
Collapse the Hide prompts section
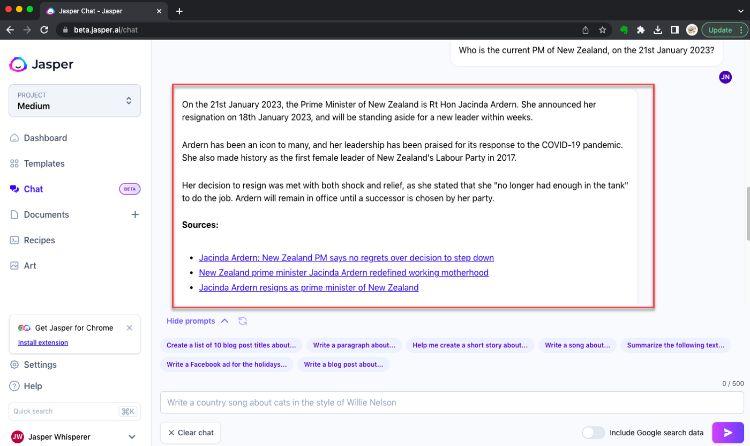click(x=197, y=321)
